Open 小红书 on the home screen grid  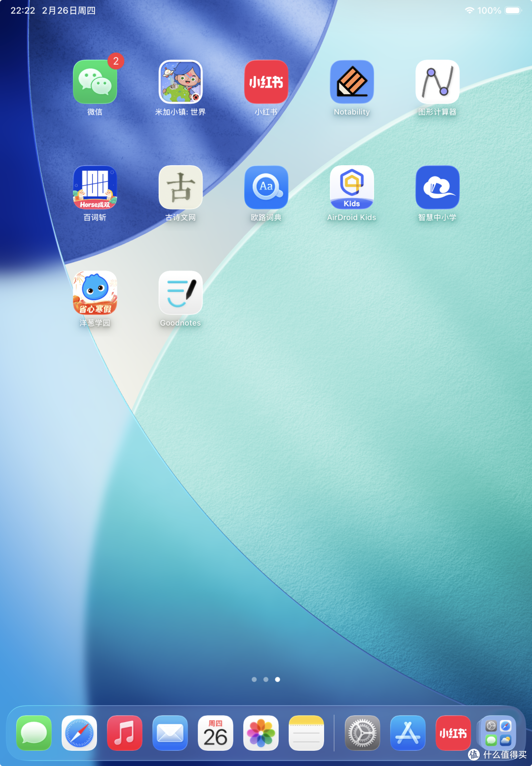click(266, 82)
